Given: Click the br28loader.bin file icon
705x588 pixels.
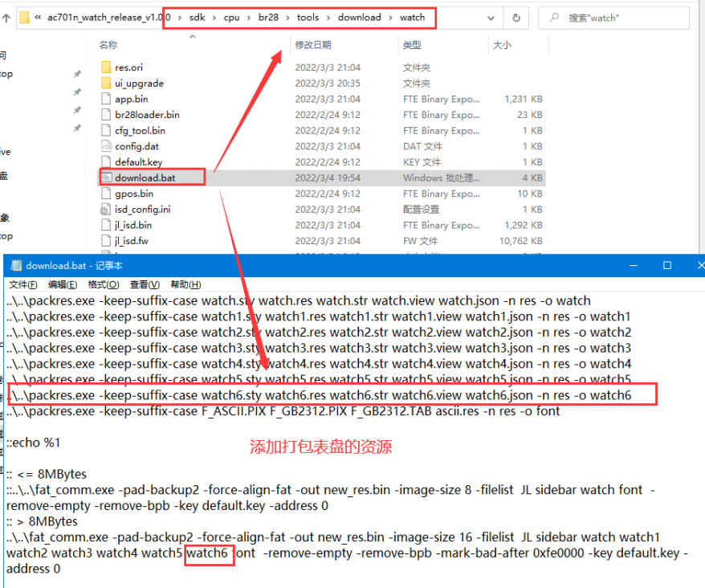Looking at the screenshot, I should point(106,114).
